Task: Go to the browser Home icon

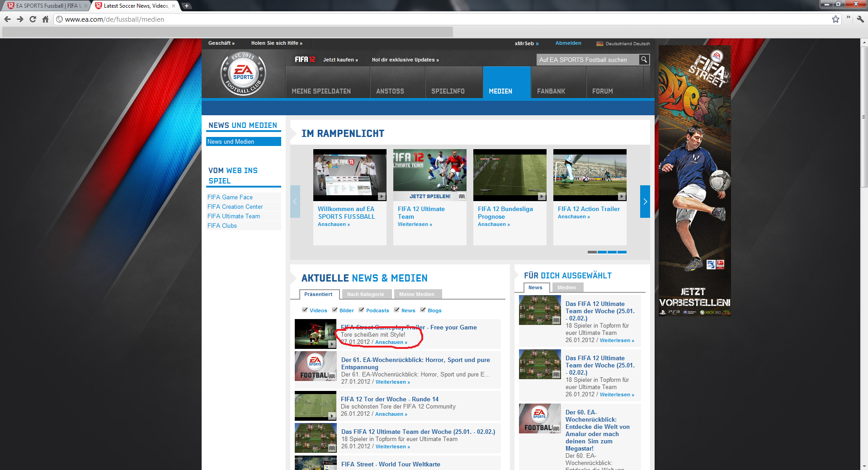Action: coord(45,19)
